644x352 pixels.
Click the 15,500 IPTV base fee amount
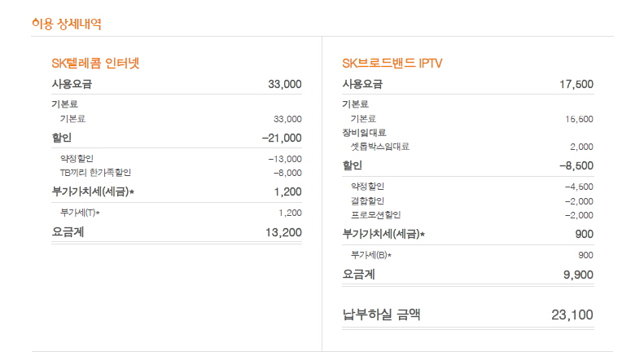pyautogui.click(x=579, y=118)
